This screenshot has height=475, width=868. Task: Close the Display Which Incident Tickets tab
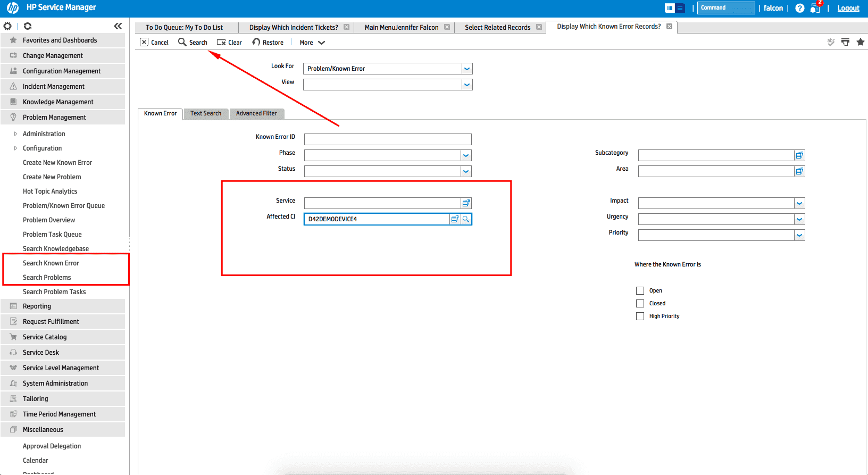click(346, 27)
